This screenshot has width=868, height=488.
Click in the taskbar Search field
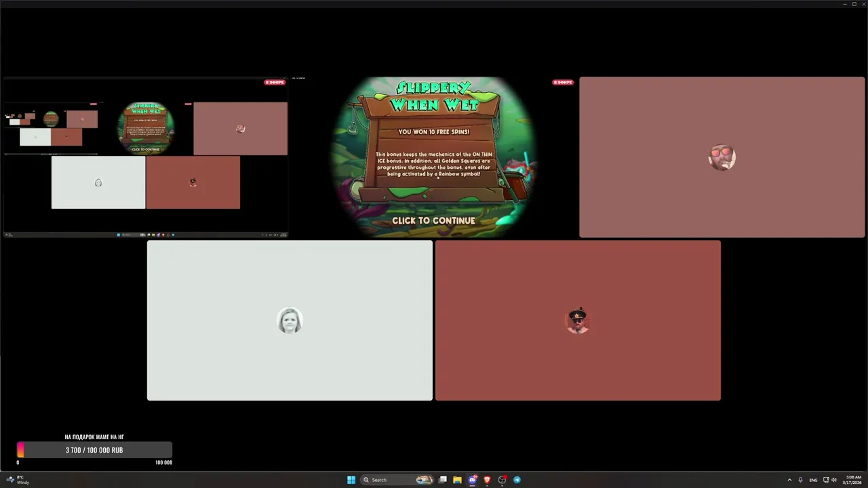[x=397, y=480]
